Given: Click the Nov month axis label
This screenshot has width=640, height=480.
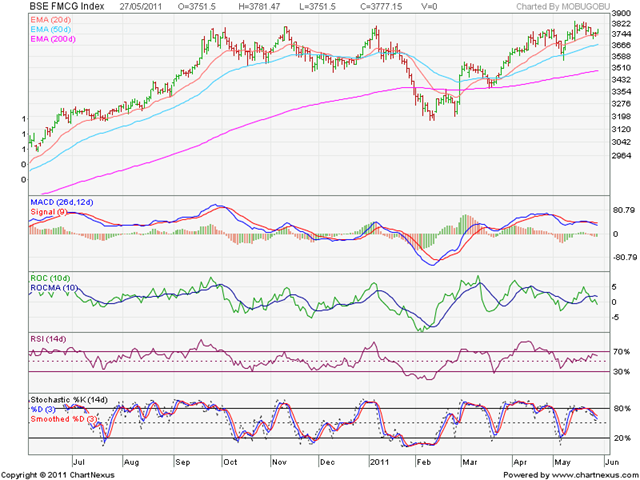Looking at the screenshot, I should 280,462.
